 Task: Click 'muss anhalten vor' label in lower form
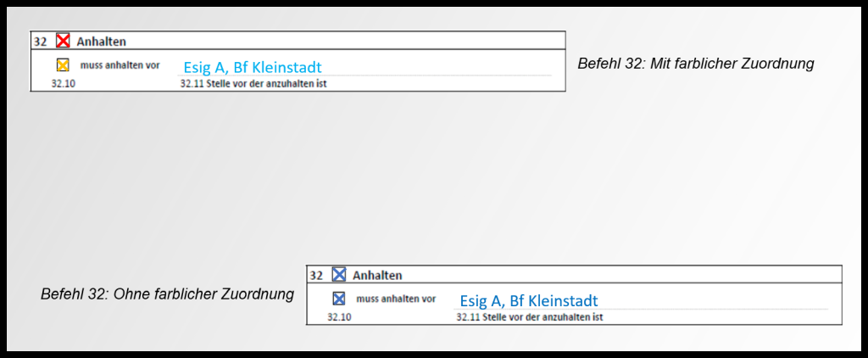click(x=396, y=299)
